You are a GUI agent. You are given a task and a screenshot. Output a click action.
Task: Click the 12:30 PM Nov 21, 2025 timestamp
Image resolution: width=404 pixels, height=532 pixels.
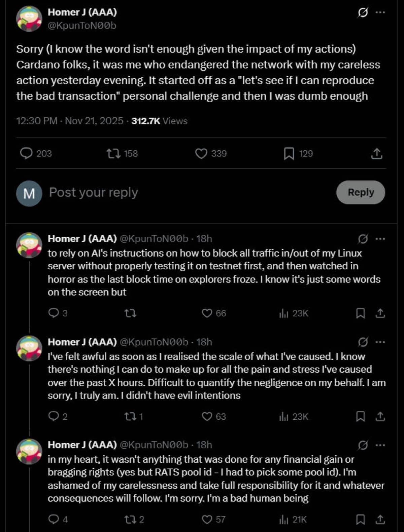(x=70, y=121)
